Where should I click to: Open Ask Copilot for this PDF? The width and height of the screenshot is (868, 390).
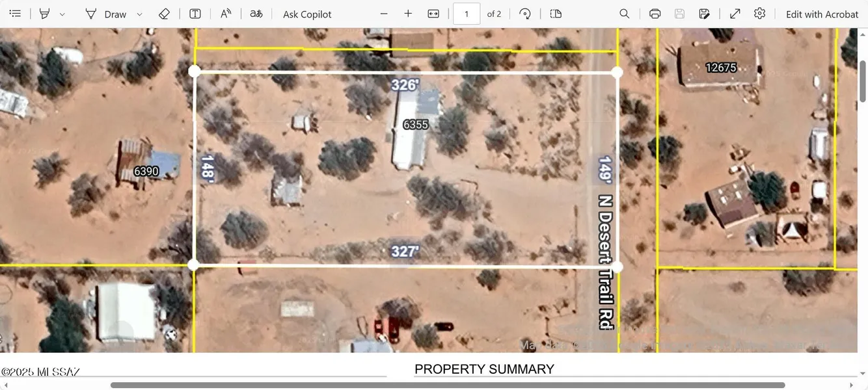(x=306, y=13)
